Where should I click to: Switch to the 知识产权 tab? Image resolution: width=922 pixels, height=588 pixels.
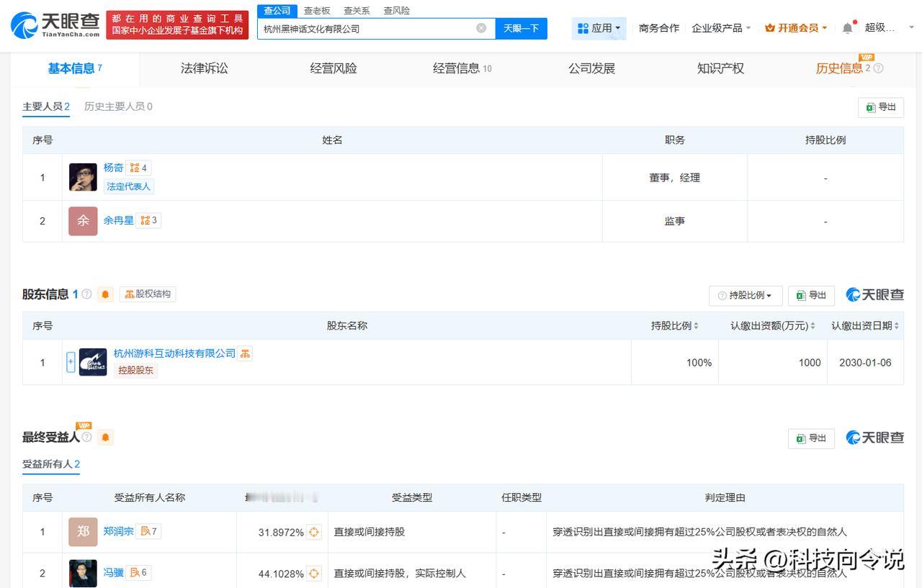720,68
